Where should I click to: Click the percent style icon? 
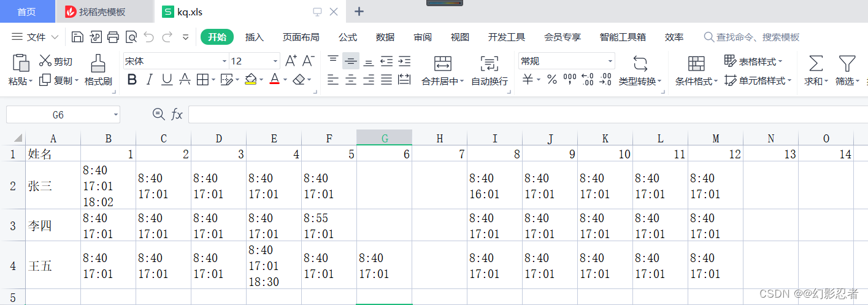click(x=551, y=80)
